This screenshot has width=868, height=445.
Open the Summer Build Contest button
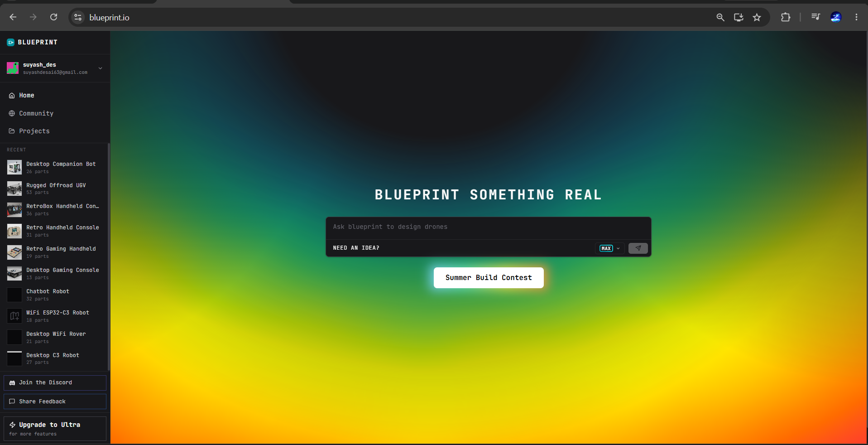click(489, 278)
